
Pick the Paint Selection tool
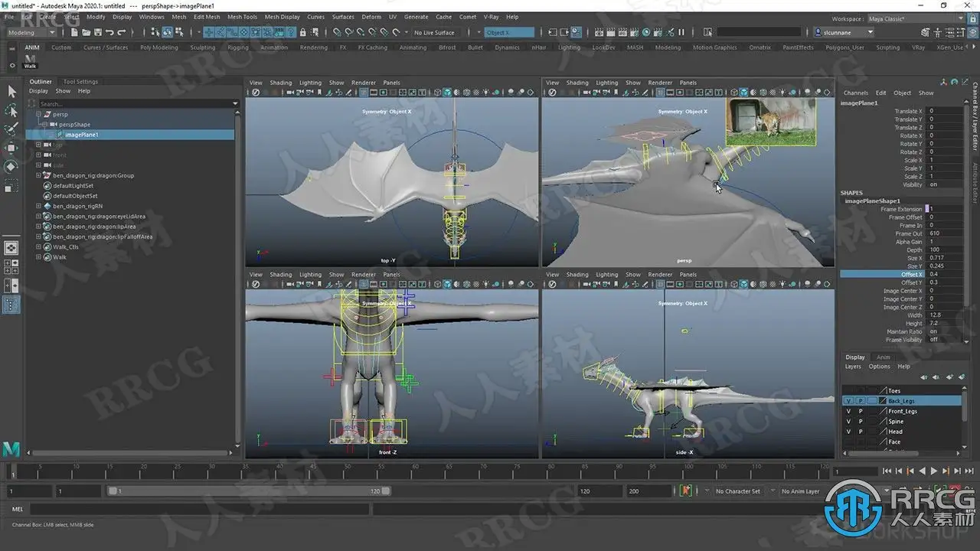(x=11, y=129)
